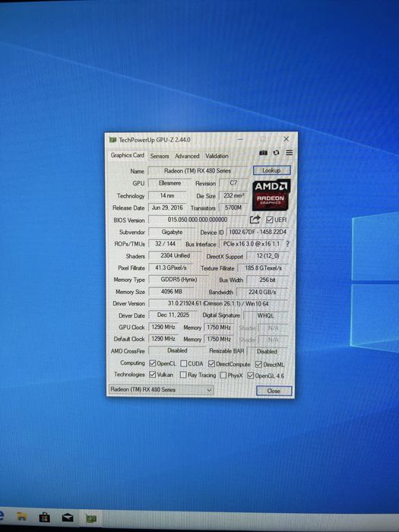Close GPU-Z window with X button
399x532 pixels.
tap(286, 139)
